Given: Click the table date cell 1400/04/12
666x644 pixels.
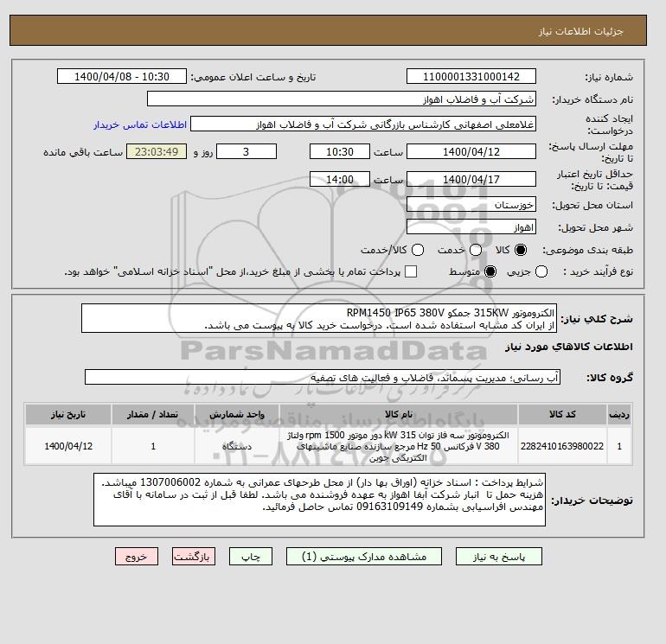Looking at the screenshot, I should pyautogui.click(x=68, y=446).
